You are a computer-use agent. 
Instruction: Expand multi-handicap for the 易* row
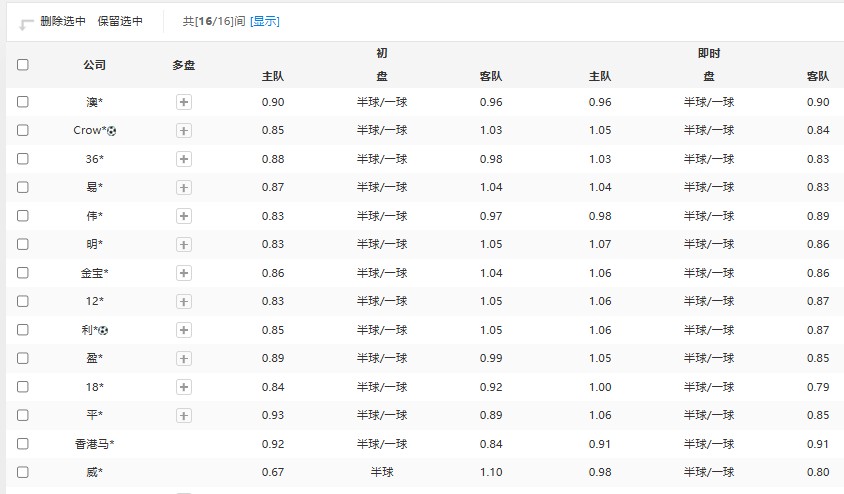(184, 187)
